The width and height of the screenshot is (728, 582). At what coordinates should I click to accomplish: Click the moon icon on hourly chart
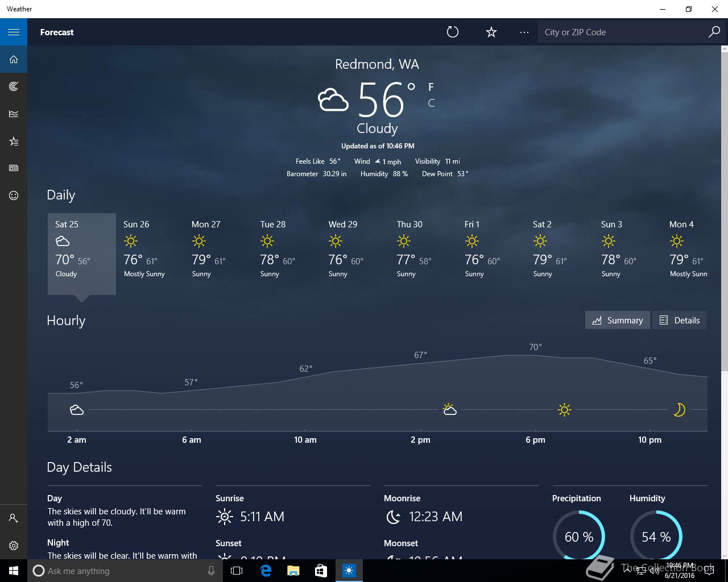679,410
